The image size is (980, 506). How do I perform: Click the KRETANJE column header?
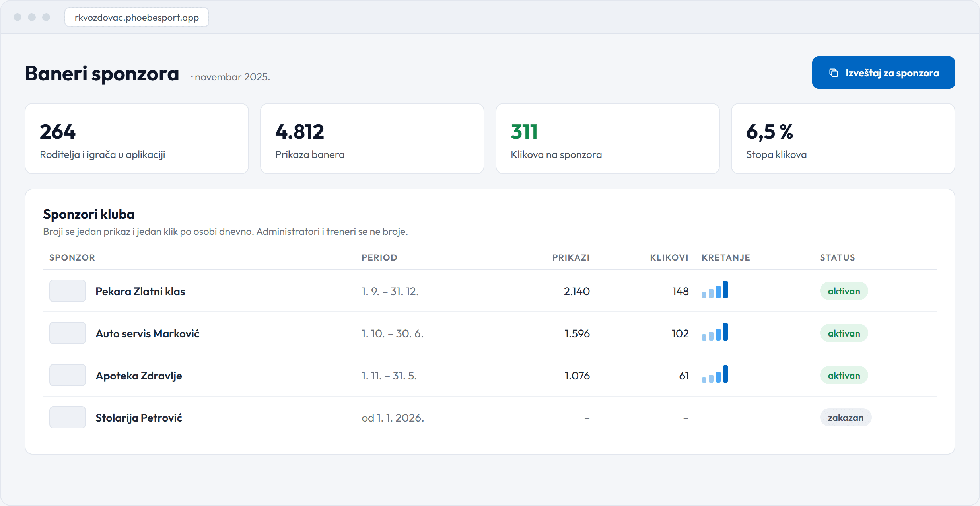point(726,257)
